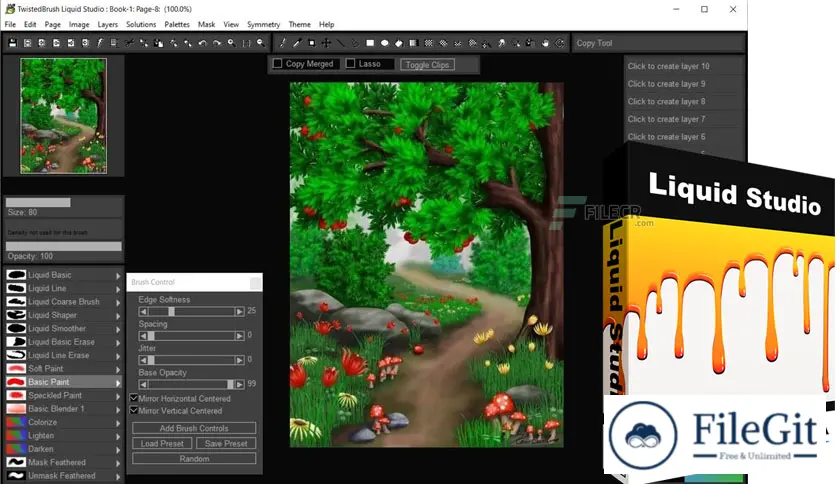The image size is (836, 484).
Task: Click the script 'f' icon in toolbar
Action: click(x=100, y=43)
